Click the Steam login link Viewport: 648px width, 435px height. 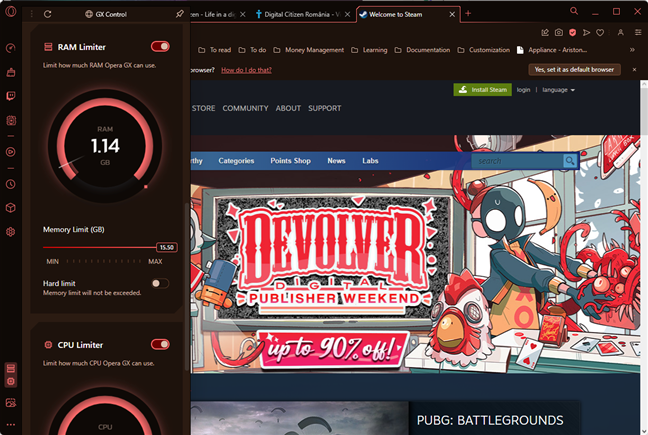pyautogui.click(x=523, y=90)
